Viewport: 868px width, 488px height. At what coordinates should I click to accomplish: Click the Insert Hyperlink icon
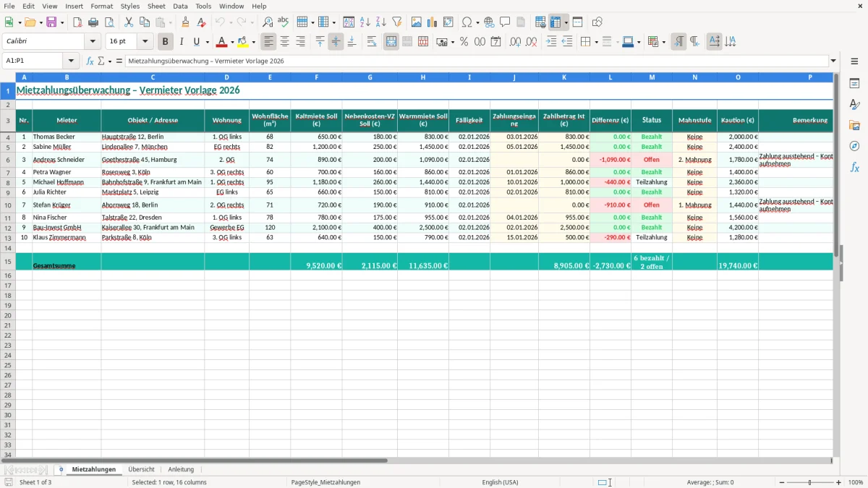[x=489, y=22]
